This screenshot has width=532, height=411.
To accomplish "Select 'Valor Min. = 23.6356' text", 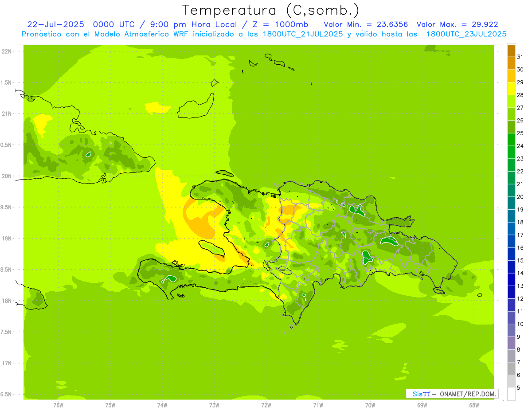I will coord(366,24).
